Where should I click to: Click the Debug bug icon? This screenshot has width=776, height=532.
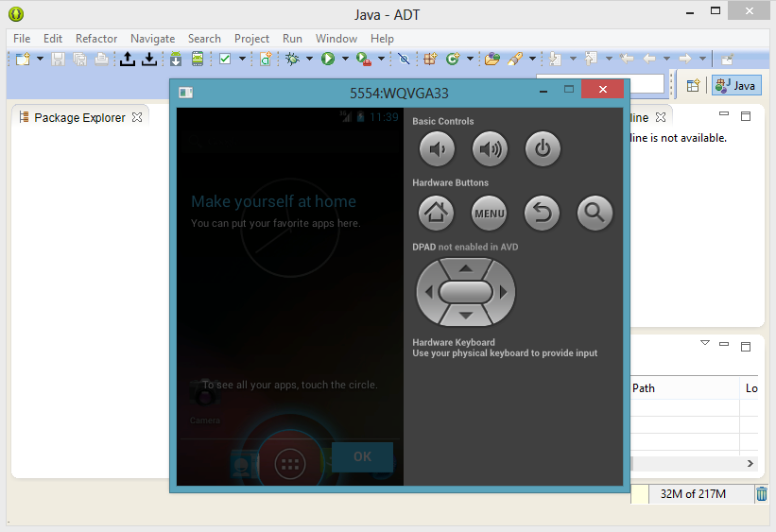292,59
